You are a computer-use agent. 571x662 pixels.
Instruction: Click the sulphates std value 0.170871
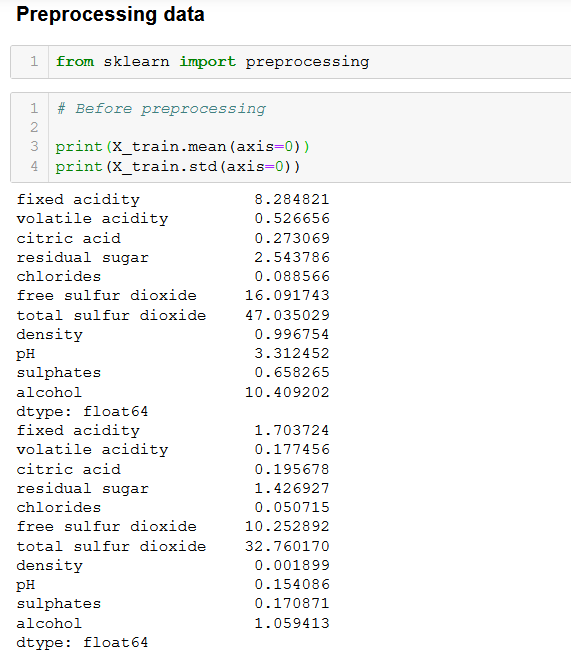click(291, 604)
